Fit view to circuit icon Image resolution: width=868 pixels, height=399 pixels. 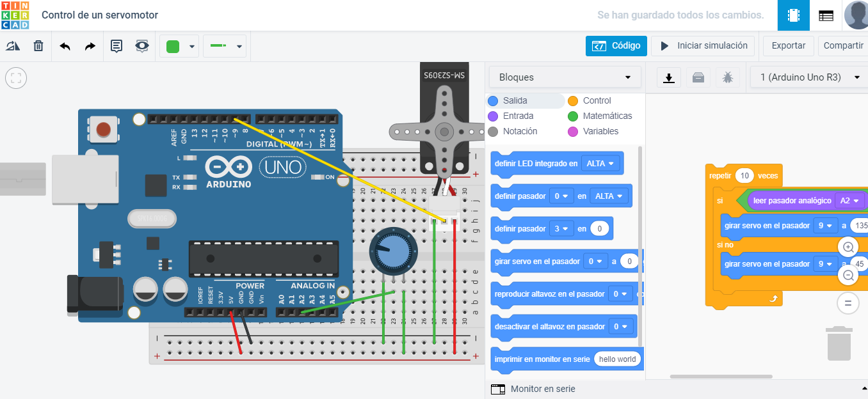point(15,78)
